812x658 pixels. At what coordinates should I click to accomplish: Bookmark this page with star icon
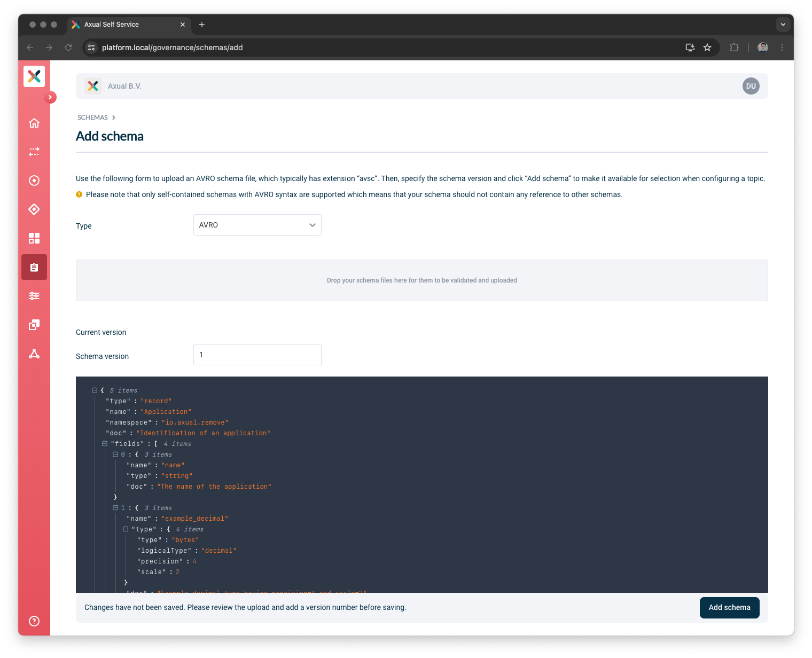click(707, 48)
